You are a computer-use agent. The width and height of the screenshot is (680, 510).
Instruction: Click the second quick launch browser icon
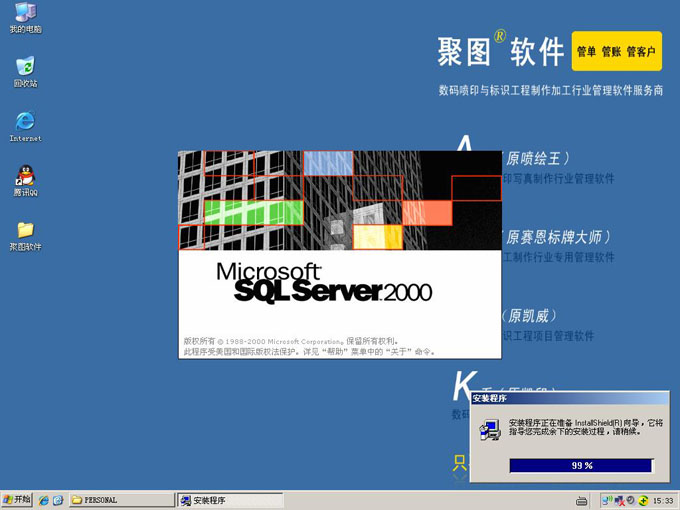[58, 500]
